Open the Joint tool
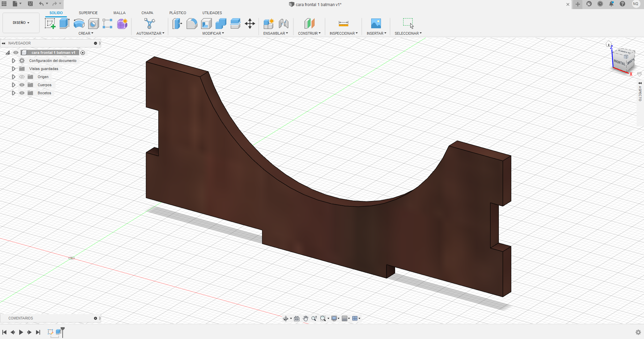The image size is (644, 339). [x=283, y=24]
